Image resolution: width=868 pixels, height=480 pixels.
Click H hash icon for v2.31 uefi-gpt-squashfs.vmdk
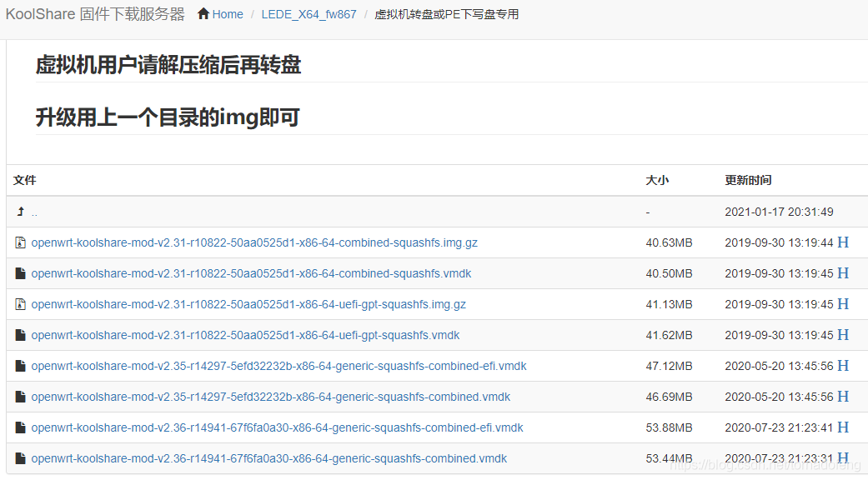[843, 335]
